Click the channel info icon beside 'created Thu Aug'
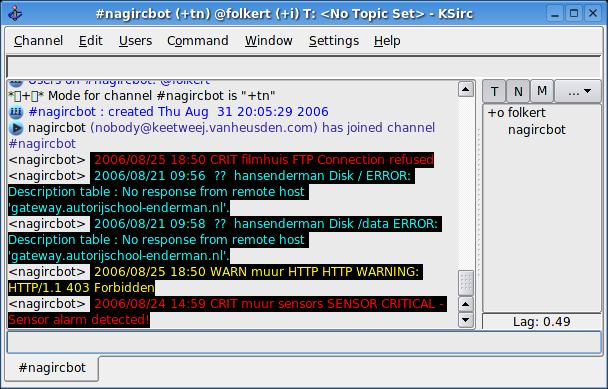This screenshot has width=608, height=389. click(16, 112)
